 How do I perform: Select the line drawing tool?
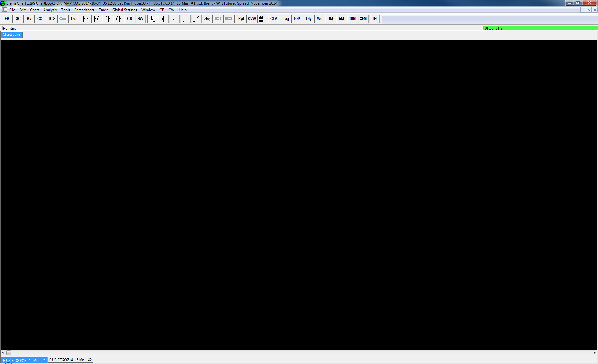click(x=185, y=19)
